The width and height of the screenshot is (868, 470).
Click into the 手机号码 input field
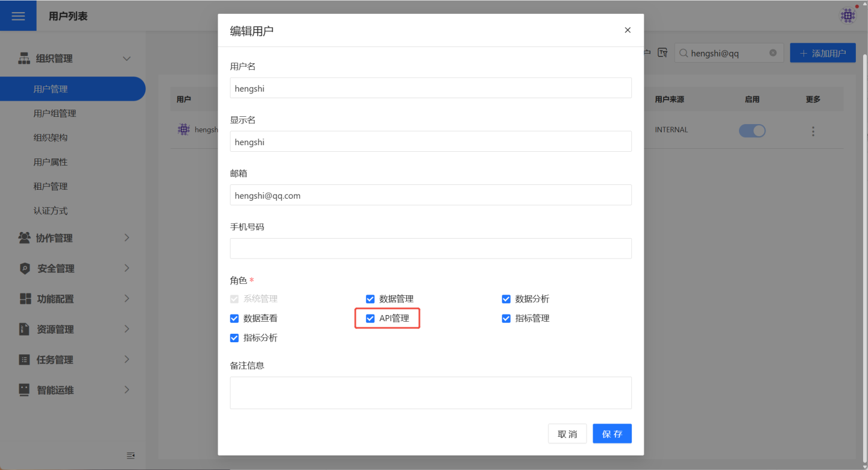[x=430, y=248]
